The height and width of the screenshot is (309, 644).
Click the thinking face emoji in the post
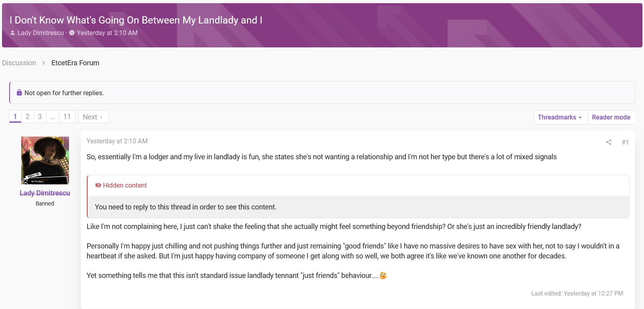coord(383,276)
